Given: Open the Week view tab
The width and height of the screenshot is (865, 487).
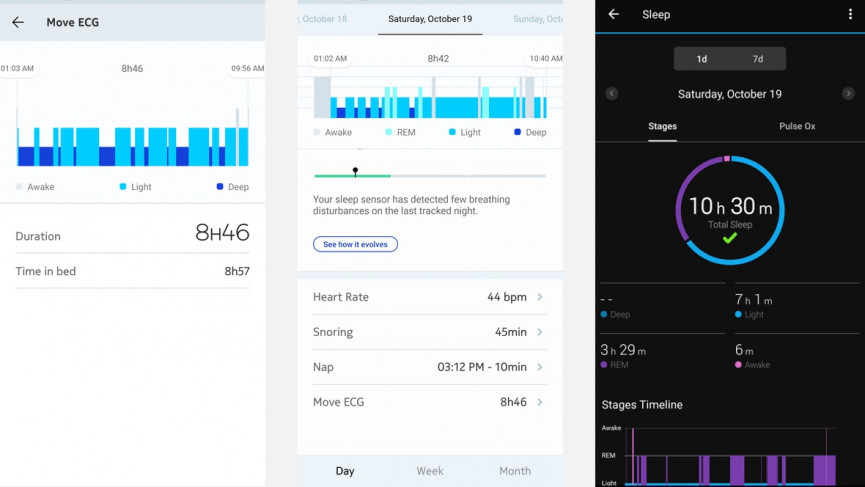Looking at the screenshot, I should coord(430,471).
